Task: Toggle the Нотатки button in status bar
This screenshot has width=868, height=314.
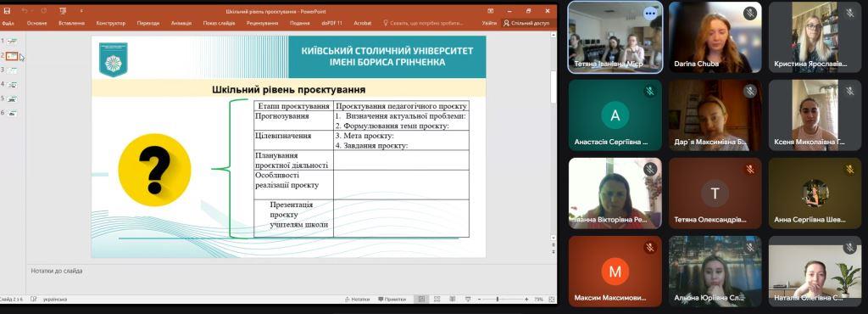Action: click(357, 299)
